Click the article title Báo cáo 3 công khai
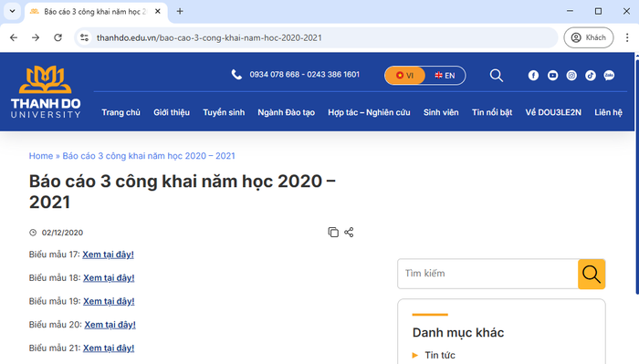The image size is (639, 364). [x=183, y=192]
